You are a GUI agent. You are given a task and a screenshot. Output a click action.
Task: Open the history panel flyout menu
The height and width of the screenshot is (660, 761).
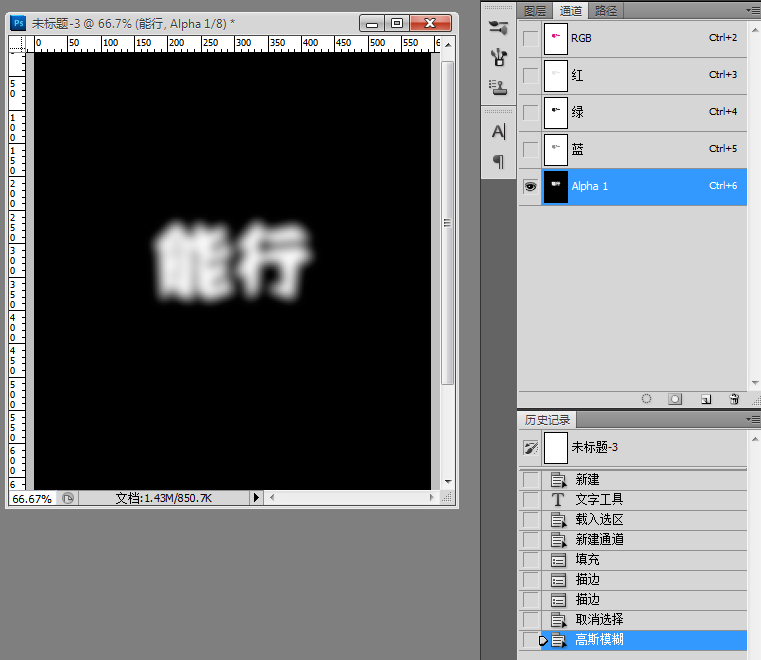pyautogui.click(x=753, y=420)
